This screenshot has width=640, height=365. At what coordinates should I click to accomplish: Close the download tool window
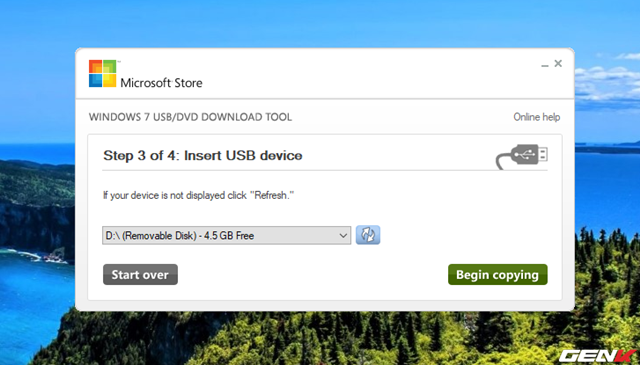tap(558, 63)
